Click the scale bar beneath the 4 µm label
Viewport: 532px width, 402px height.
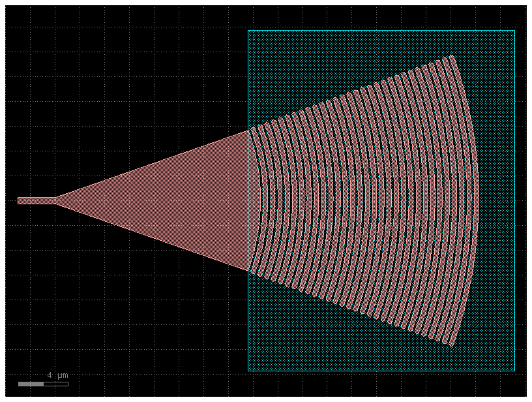tap(44, 384)
